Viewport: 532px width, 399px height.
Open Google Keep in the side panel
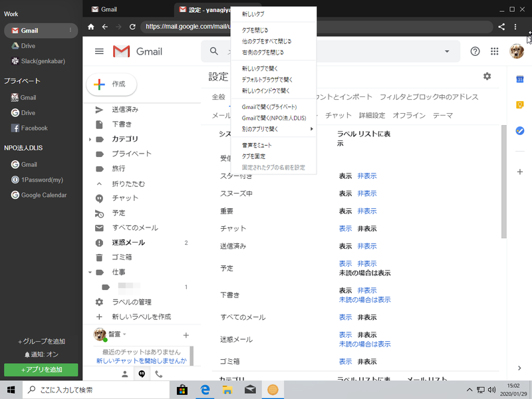point(520,104)
